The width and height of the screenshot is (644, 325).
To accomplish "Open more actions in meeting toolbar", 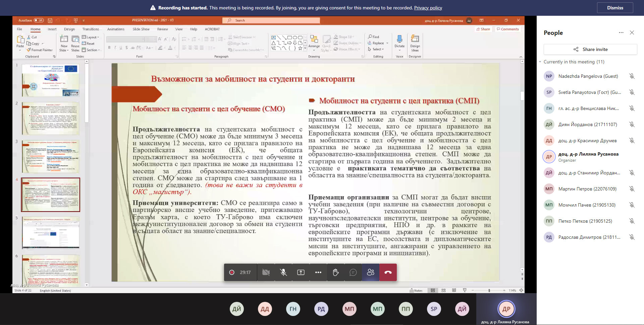I will (x=318, y=272).
